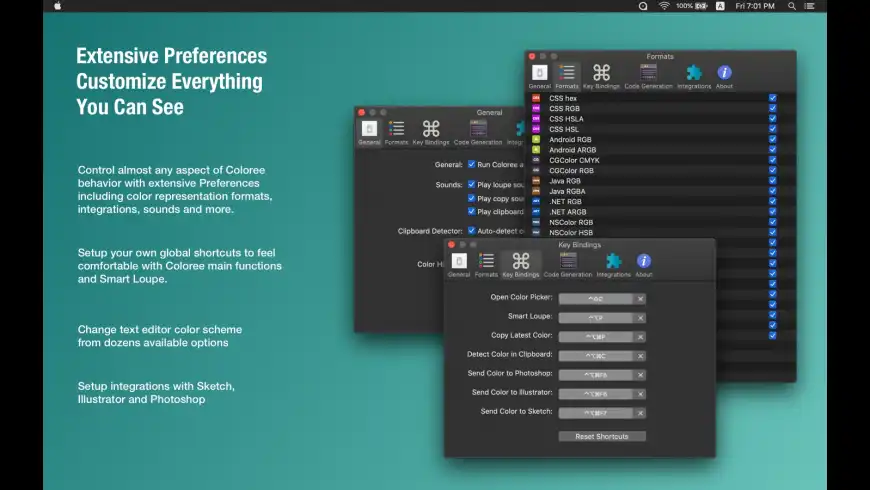The width and height of the screenshot is (870, 490).
Task: Click the battery status in menu bar
Action: tap(691, 6)
